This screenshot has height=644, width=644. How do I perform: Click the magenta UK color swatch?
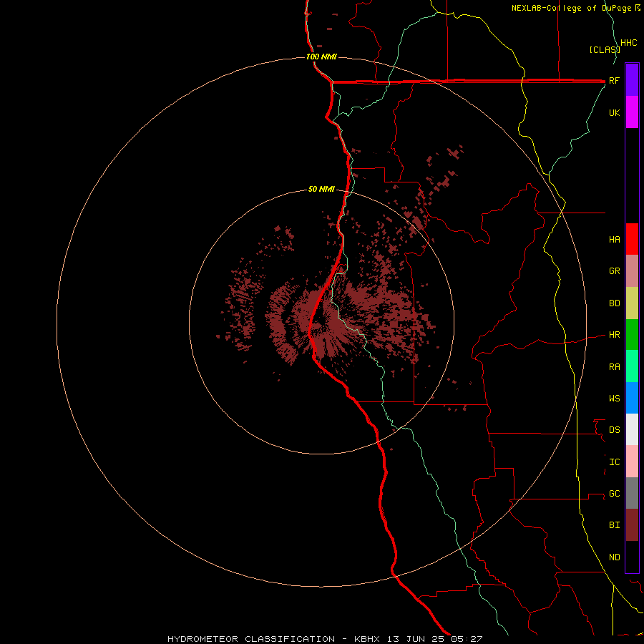click(x=632, y=112)
